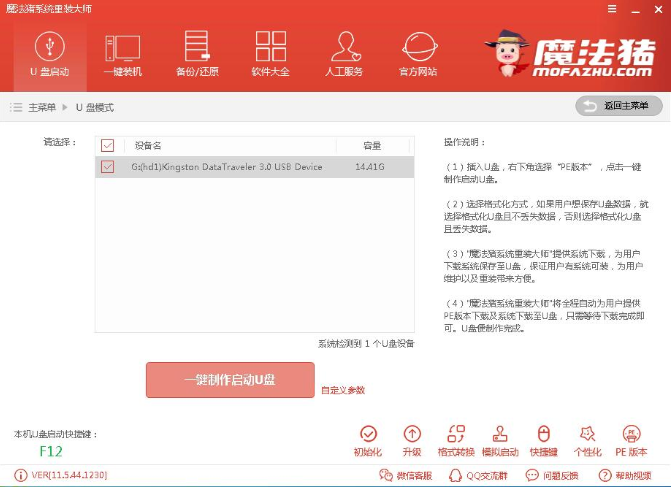Click the 格式转换 icon
Screen dimensions: 671x487
coord(456,441)
